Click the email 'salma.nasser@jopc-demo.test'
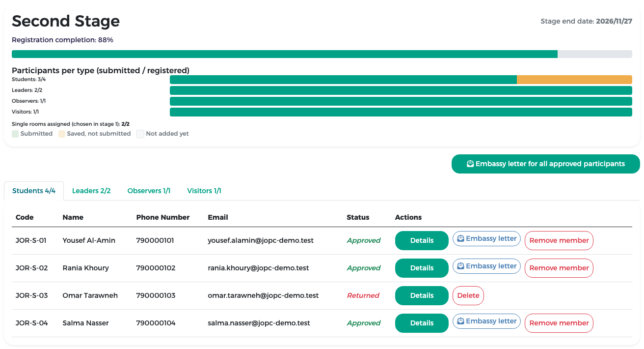This screenshot has width=644, height=349. click(x=259, y=323)
